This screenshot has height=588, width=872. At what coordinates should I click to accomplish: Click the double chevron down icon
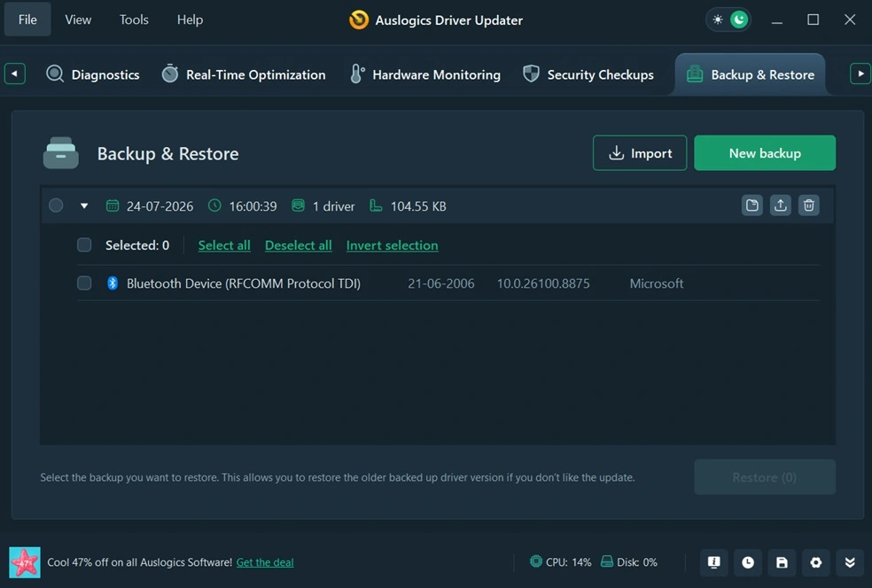(x=850, y=562)
